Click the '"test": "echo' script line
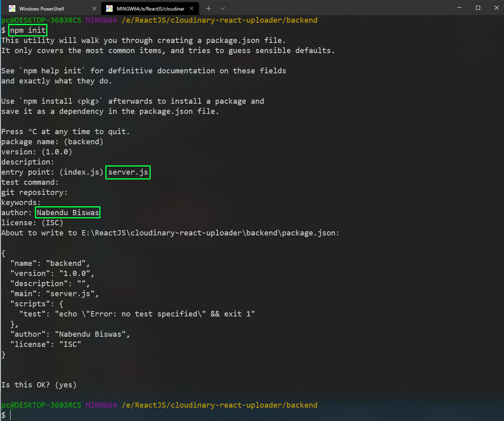The image size is (504, 421). point(137,314)
